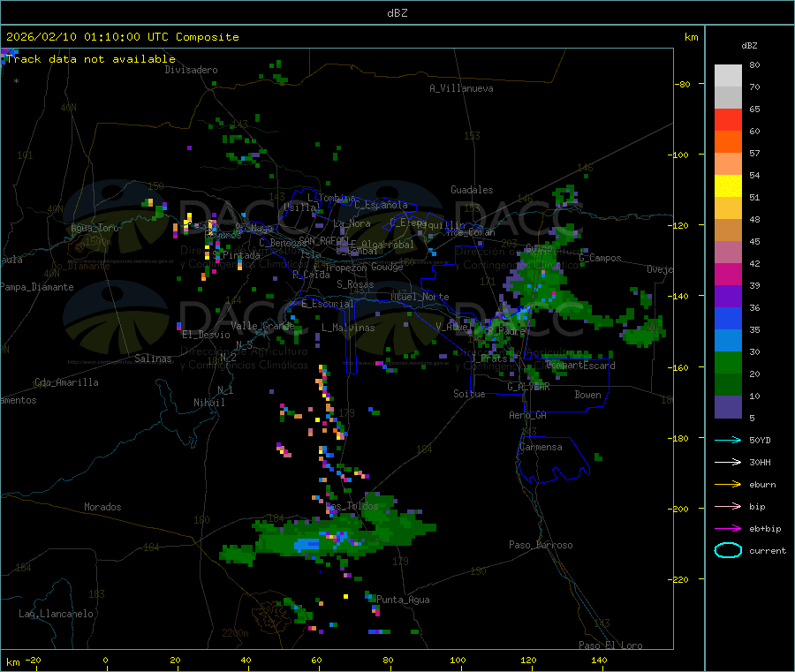Click the 'L_Malvinas' map label
This screenshot has height=672, width=795.
(348, 328)
